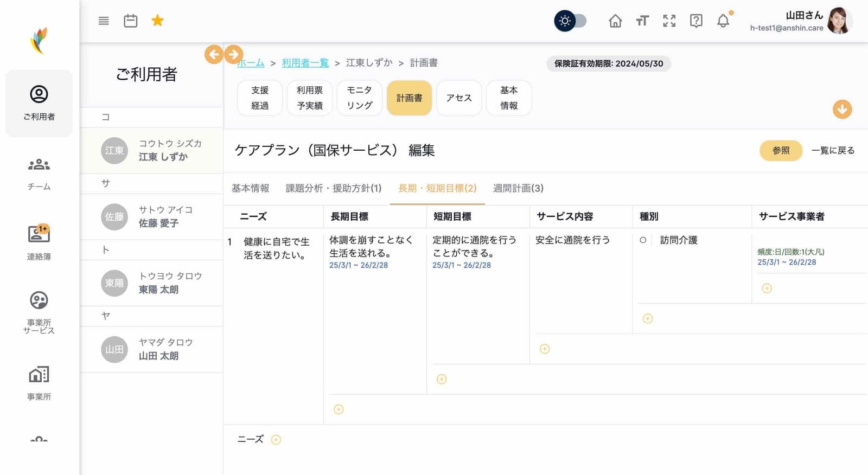Click plus icon under 種別 column
The height and width of the screenshot is (475, 868).
(x=648, y=319)
